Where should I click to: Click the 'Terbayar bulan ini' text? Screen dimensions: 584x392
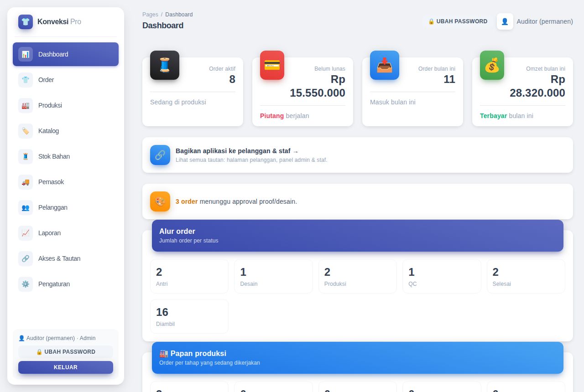pyautogui.click(x=506, y=116)
